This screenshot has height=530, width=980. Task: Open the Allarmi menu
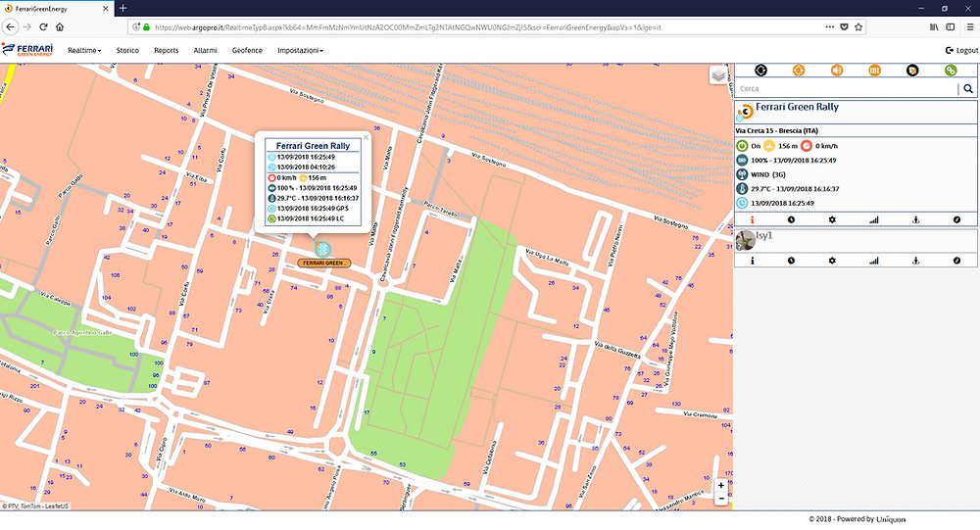coord(205,51)
